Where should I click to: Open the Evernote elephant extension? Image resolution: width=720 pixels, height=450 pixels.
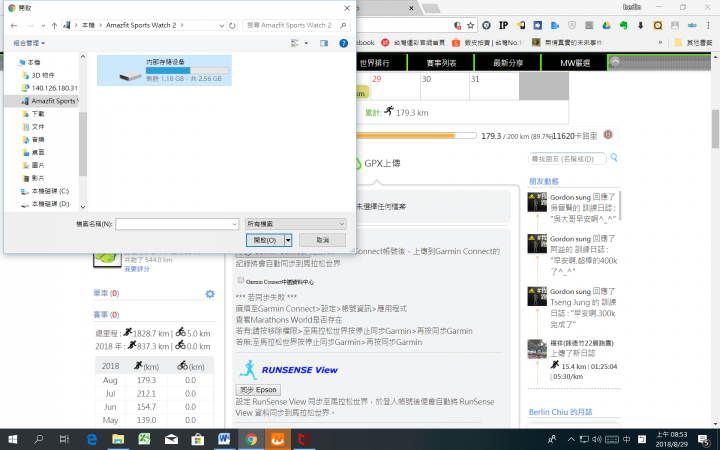click(623, 26)
